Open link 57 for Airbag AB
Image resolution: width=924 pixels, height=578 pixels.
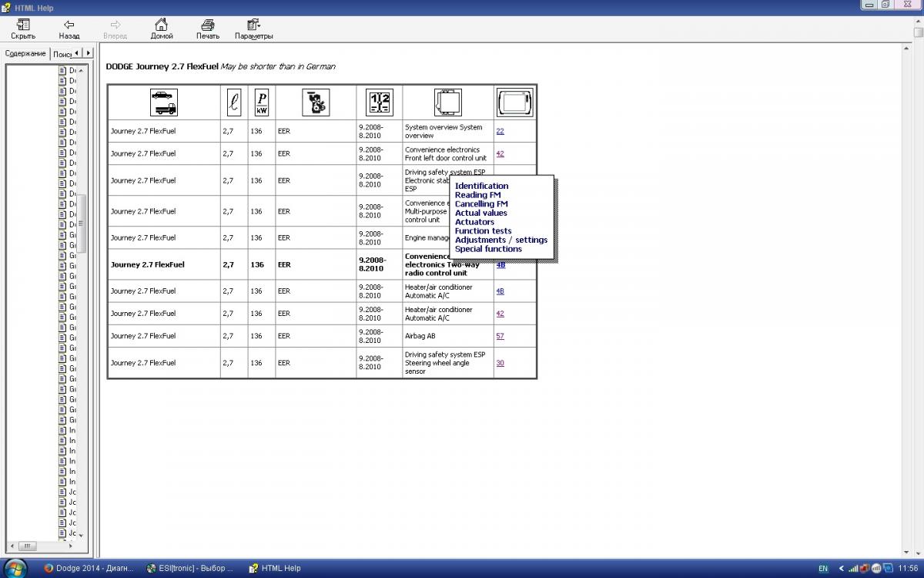500,336
